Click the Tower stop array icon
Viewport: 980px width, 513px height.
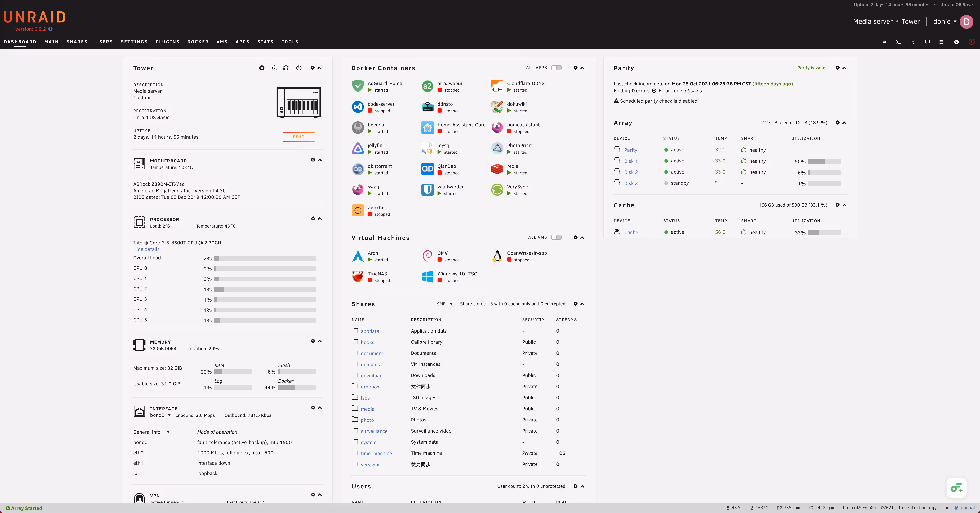click(x=262, y=68)
